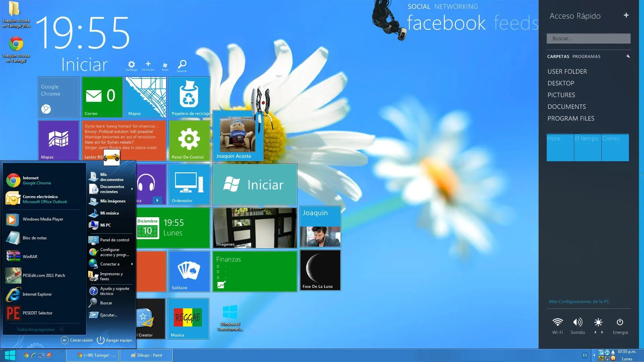Open the Google Chrome tile

coord(59,97)
